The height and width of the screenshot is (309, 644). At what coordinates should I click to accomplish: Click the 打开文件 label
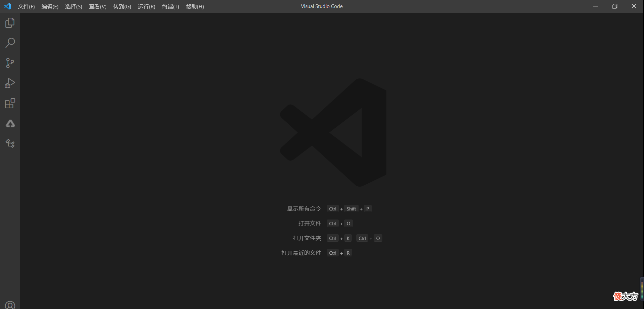pyautogui.click(x=310, y=224)
